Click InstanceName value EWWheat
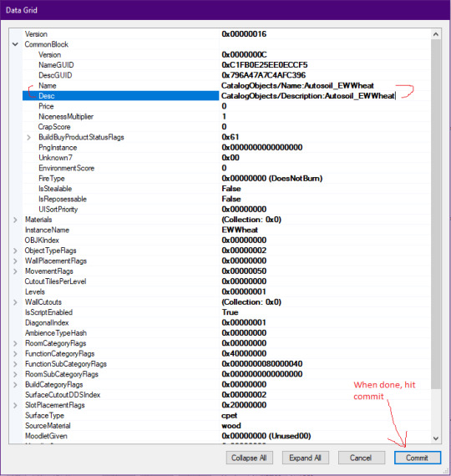The height and width of the screenshot is (476, 451). tap(240, 230)
